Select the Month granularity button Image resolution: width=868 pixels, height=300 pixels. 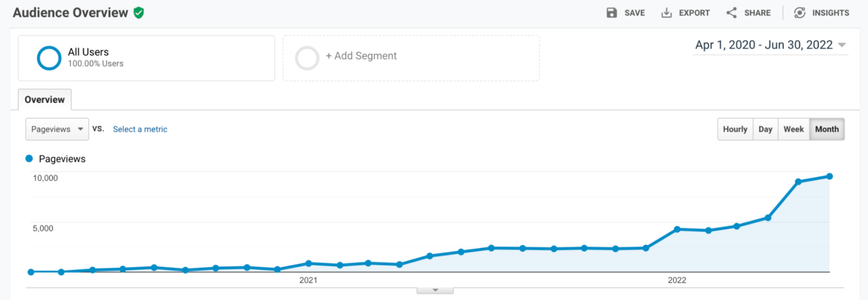point(827,129)
